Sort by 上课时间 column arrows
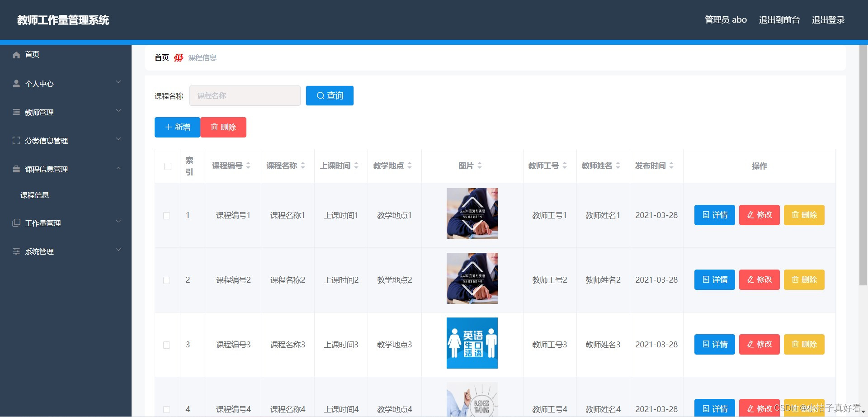This screenshot has height=417, width=868. [356, 166]
